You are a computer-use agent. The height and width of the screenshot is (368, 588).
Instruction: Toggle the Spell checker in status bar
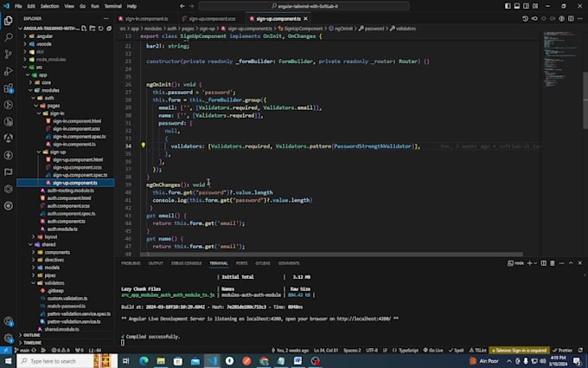point(456,351)
